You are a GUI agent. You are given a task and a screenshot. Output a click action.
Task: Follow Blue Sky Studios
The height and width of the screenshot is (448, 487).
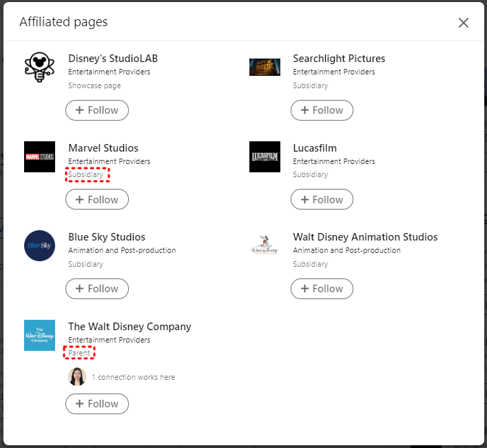tap(97, 289)
